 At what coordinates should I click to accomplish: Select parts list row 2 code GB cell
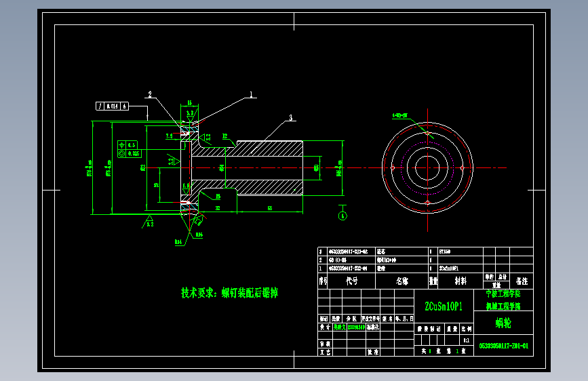(351, 260)
